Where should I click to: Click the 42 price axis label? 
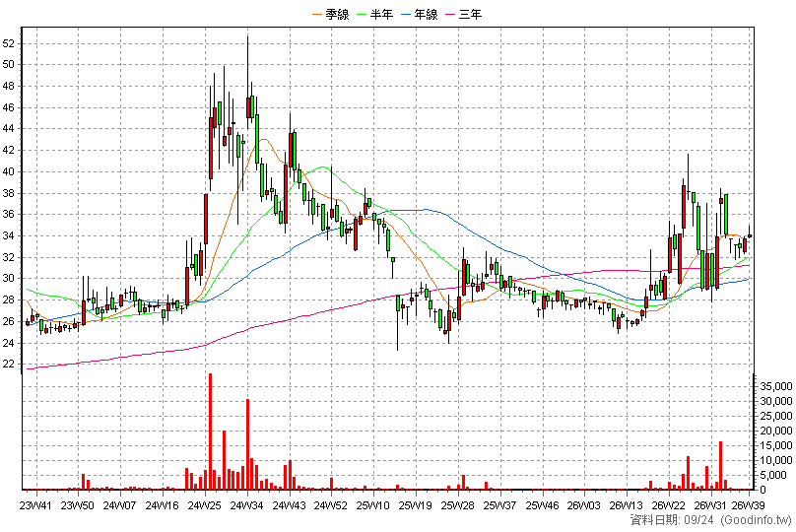coord(8,151)
